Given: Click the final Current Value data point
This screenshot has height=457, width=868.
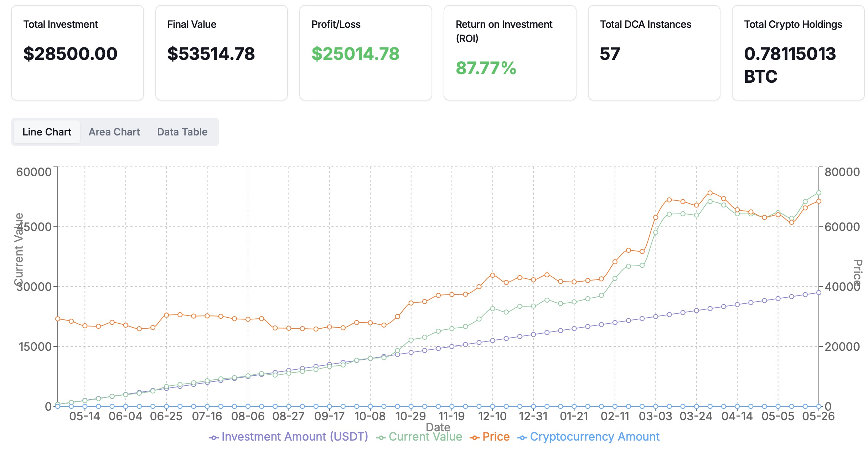Looking at the screenshot, I should 819,193.
